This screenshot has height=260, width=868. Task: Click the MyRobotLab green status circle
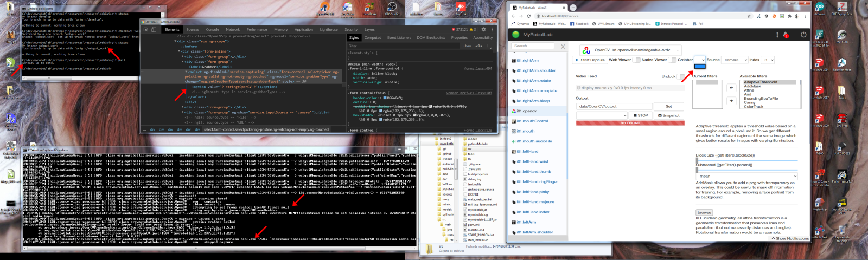pos(516,35)
